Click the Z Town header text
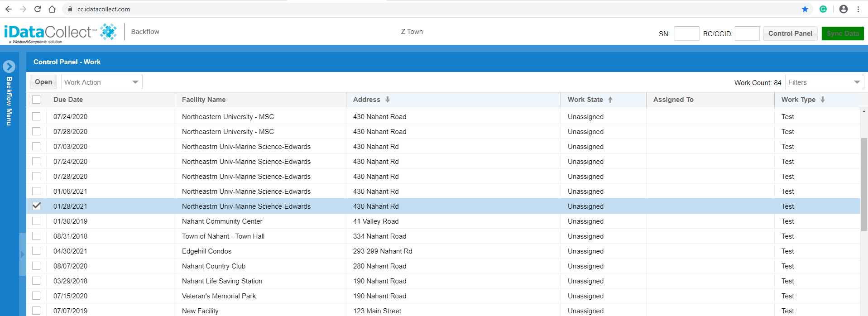 412,32
